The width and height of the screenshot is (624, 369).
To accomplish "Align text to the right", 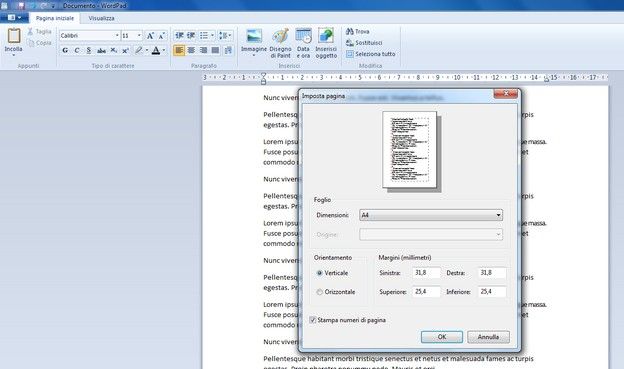I will [x=203, y=50].
